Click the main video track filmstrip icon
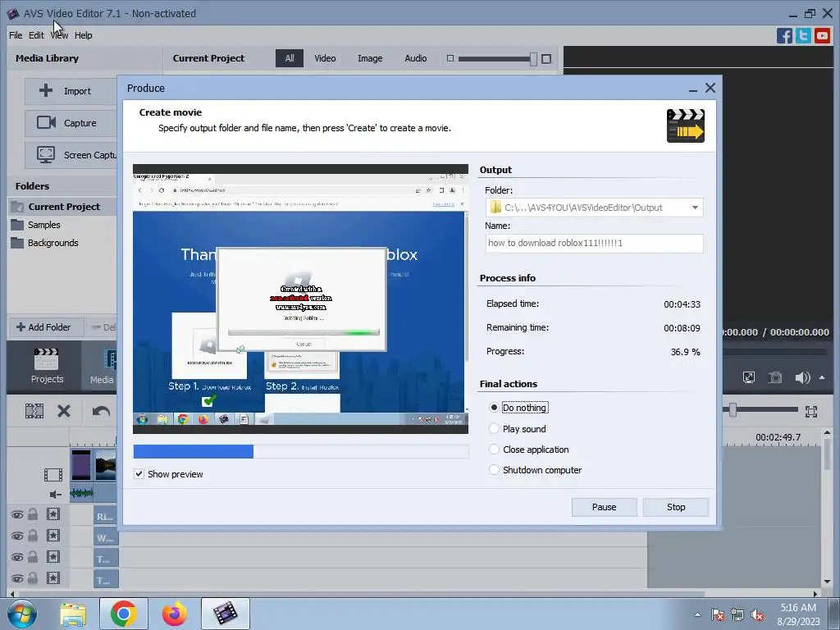The width and height of the screenshot is (840, 630). (53, 475)
